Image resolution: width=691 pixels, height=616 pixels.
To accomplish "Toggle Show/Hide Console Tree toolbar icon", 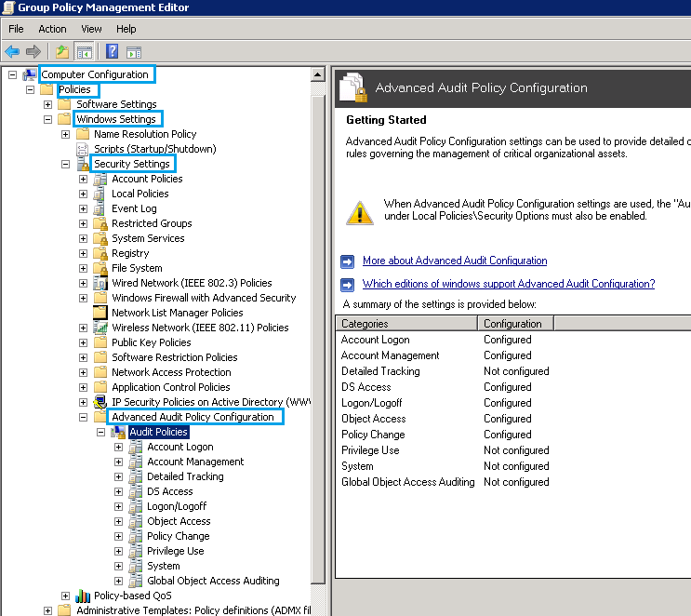I will click(85, 52).
